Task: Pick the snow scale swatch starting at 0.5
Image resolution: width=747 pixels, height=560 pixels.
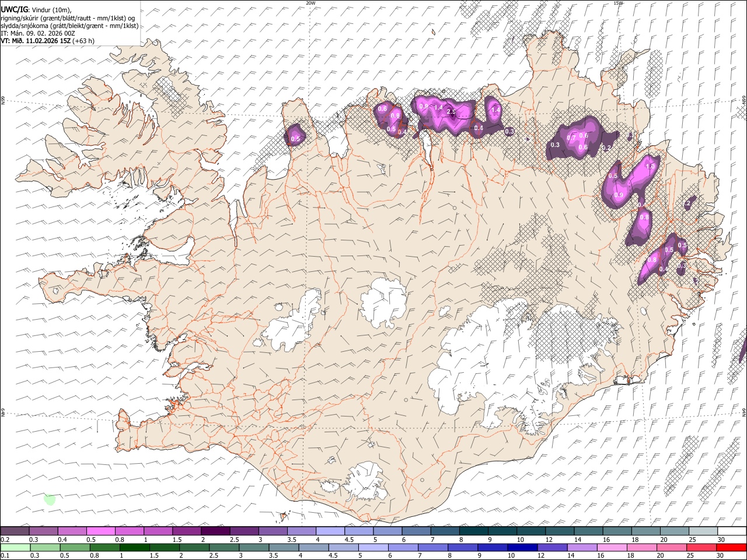Action: (100, 531)
